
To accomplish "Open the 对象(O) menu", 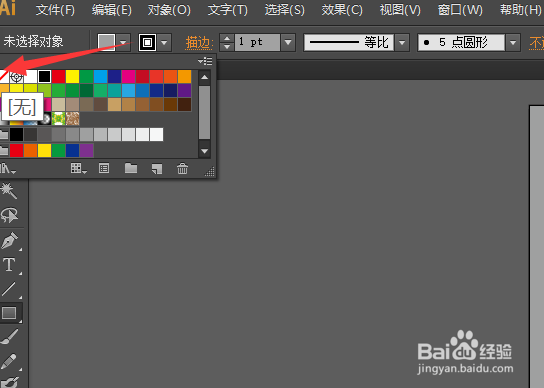I will (169, 10).
